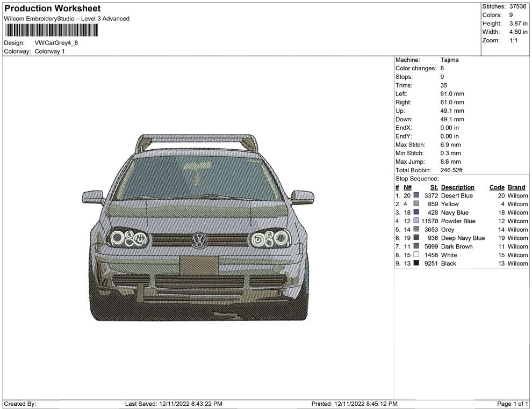Click the stitches count 37536
The width and height of the screenshot is (532, 409).
517,6
